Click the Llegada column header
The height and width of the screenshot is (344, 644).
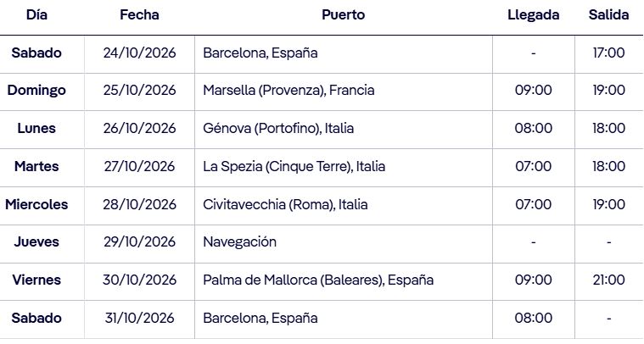pyautogui.click(x=533, y=15)
